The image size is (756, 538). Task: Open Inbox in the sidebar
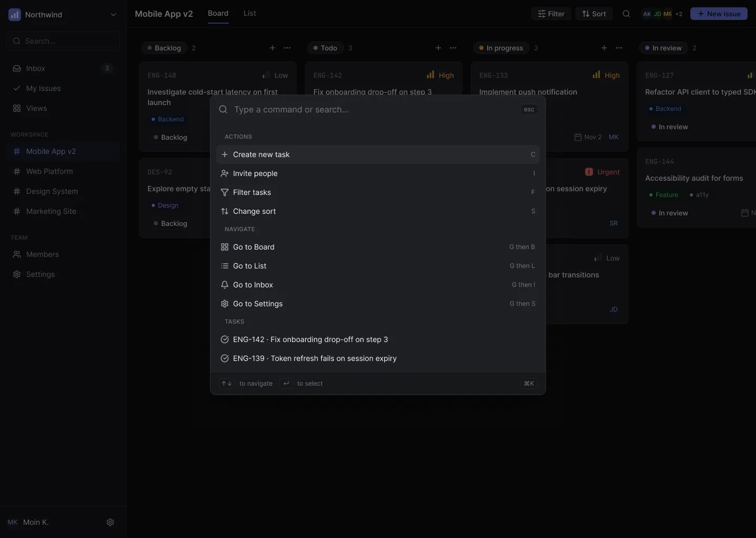[x=63, y=68]
